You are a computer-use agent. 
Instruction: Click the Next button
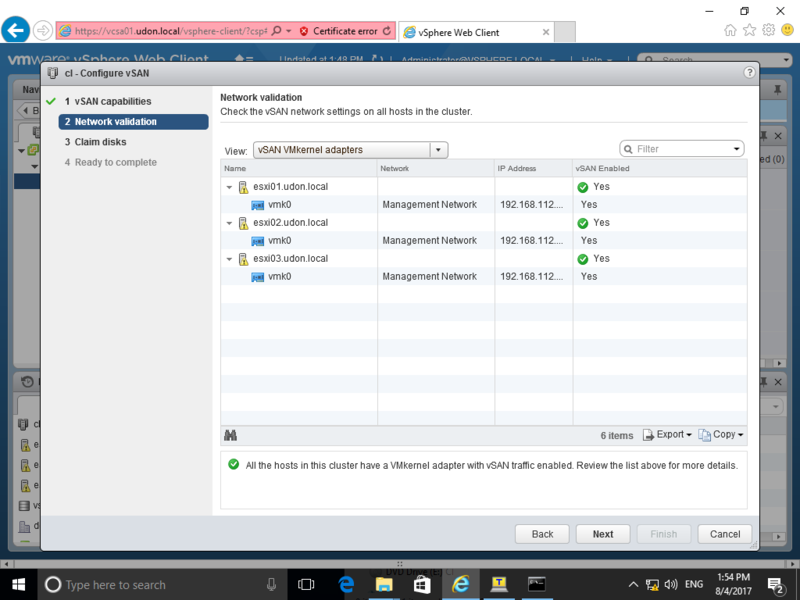[x=603, y=534]
